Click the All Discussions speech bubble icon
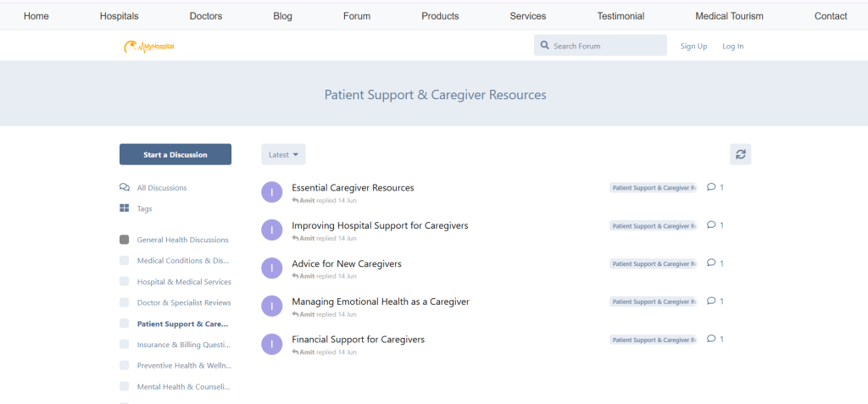The height and width of the screenshot is (404, 868). 125,187
